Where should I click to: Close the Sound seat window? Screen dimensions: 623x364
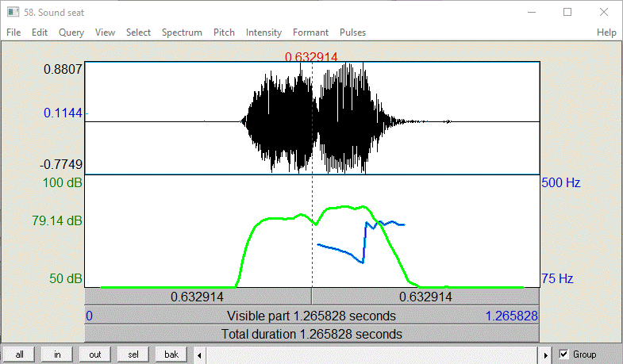coord(603,13)
